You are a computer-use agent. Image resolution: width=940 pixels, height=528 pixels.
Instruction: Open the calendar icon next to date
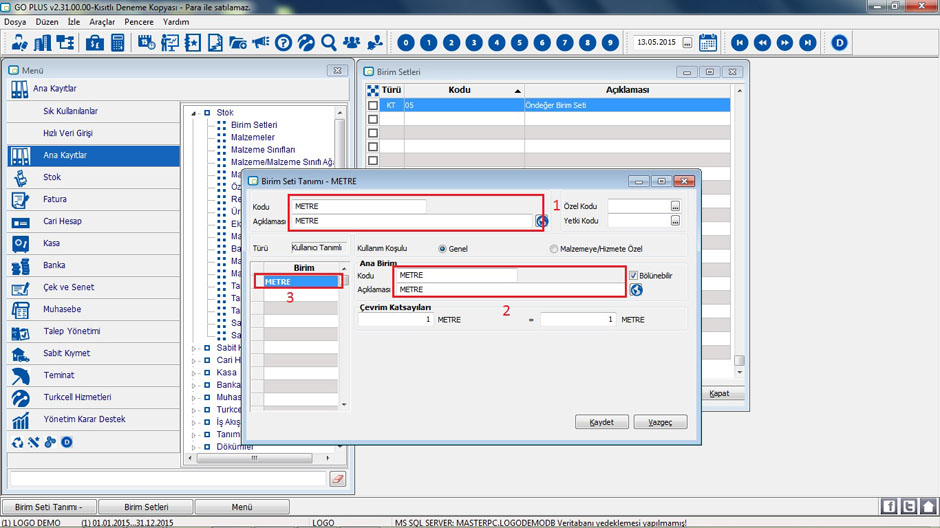pos(708,43)
